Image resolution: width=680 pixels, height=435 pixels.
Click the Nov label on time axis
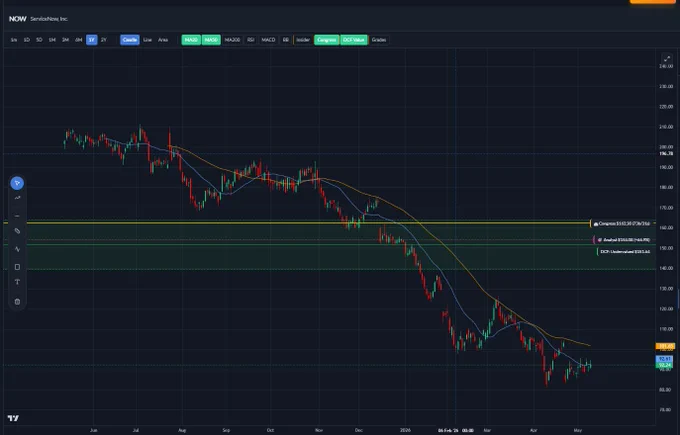pos(319,430)
